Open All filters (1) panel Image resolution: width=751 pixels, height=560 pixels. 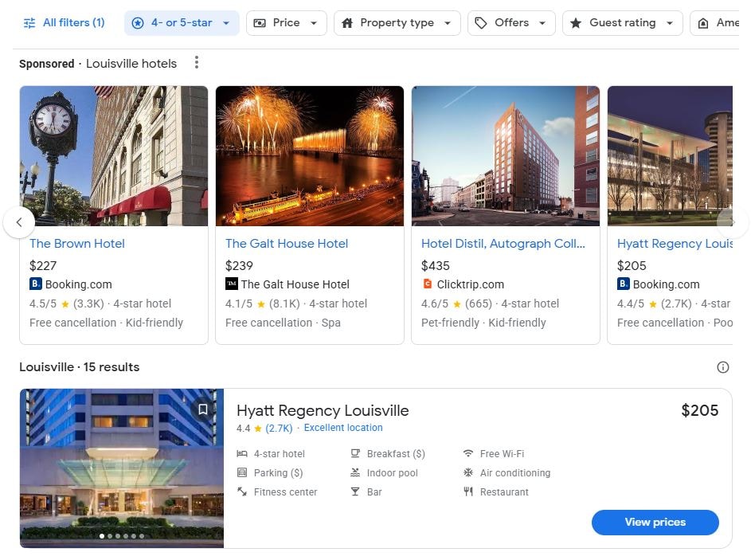tap(65, 22)
